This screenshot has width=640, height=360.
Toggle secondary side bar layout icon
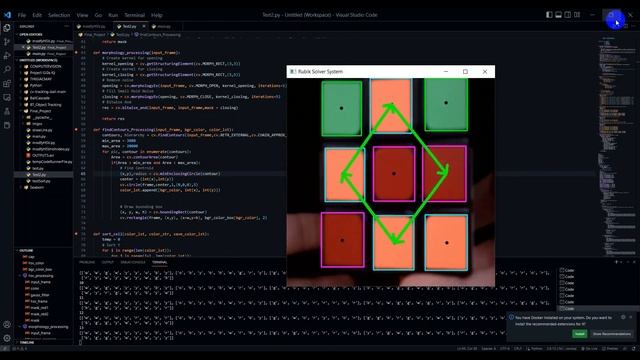568,15
